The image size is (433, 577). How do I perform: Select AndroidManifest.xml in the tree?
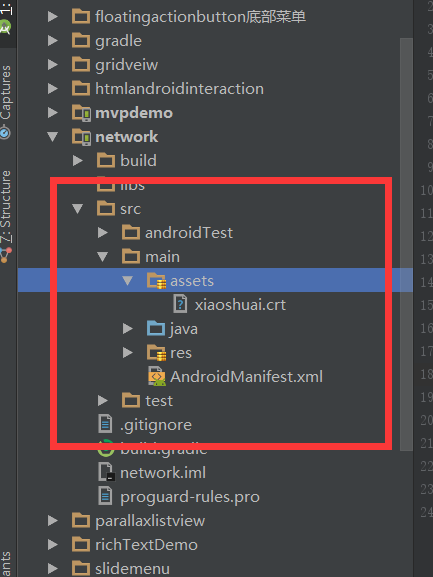coord(246,377)
